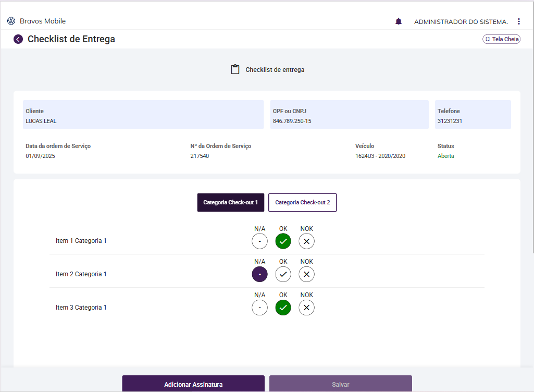Set Item 2 Categoria 1 to OK
Image resolution: width=534 pixels, height=392 pixels.
[x=283, y=274]
